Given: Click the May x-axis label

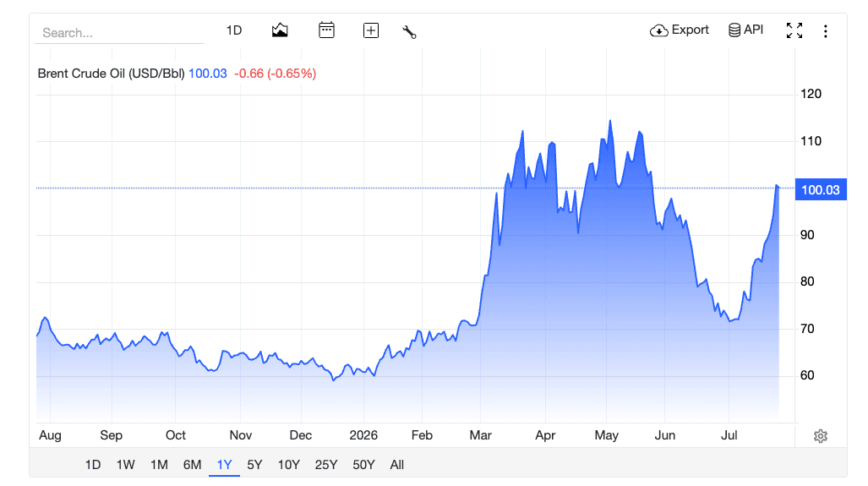Looking at the screenshot, I should tap(607, 435).
